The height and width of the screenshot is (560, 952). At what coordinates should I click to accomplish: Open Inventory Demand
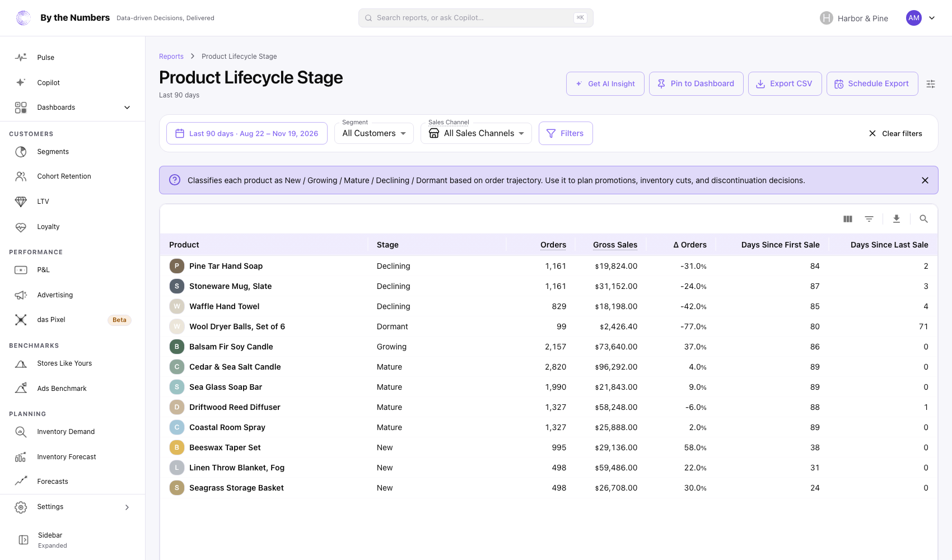pyautogui.click(x=73, y=432)
